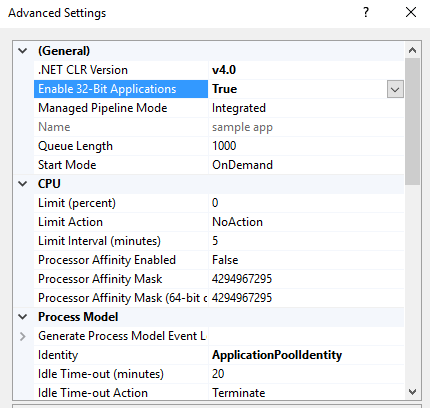Collapse the (General) section

point(23,51)
